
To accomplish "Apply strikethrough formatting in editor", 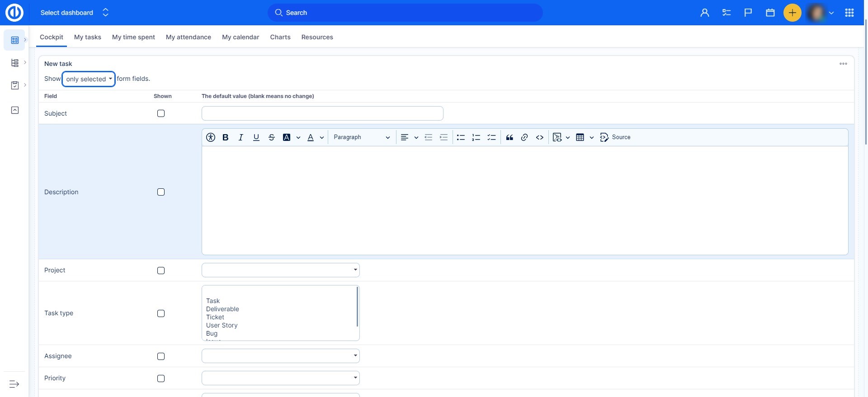I will 271,137.
